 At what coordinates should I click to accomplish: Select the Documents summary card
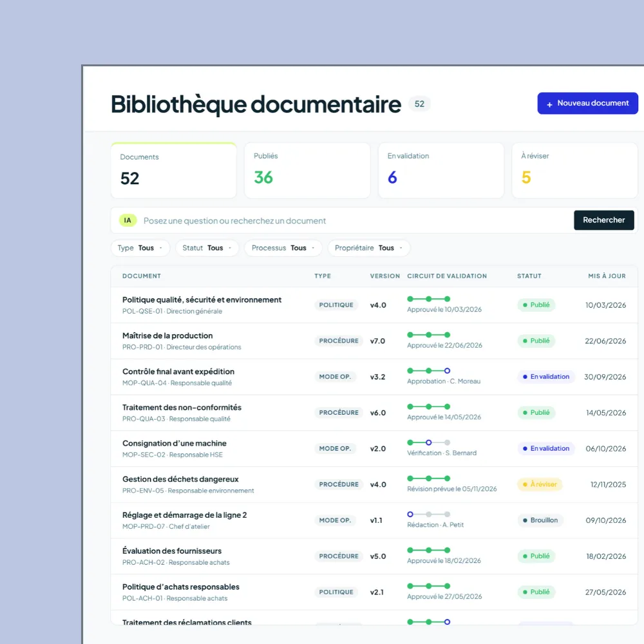tap(174, 171)
